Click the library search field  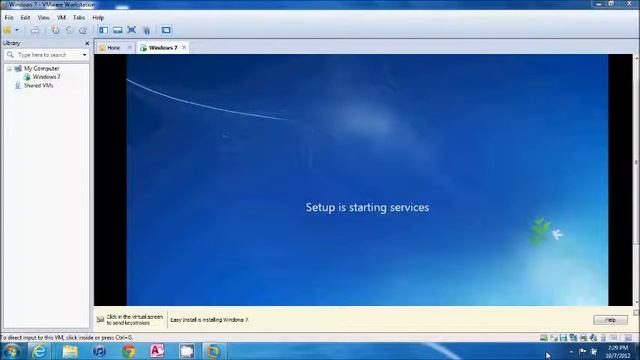[x=45, y=55]
